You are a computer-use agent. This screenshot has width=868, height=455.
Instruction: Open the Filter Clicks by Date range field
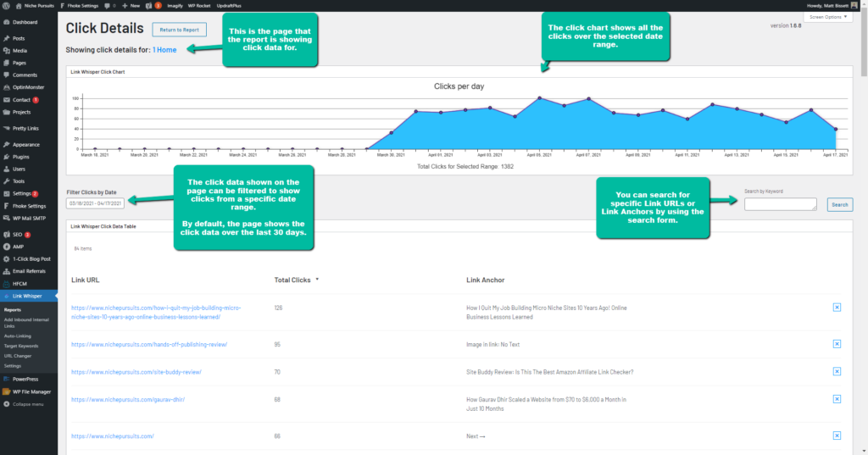95,203
